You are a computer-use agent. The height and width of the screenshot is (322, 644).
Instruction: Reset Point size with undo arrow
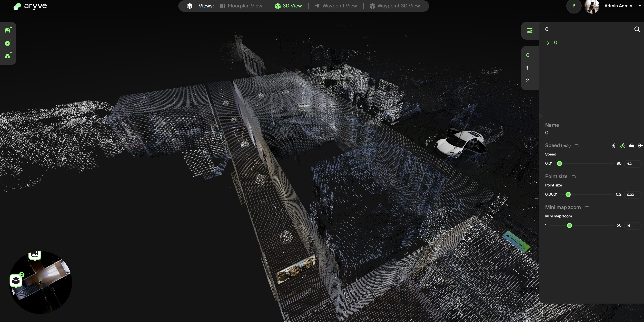pyautogui.click(x=574, y=176)
